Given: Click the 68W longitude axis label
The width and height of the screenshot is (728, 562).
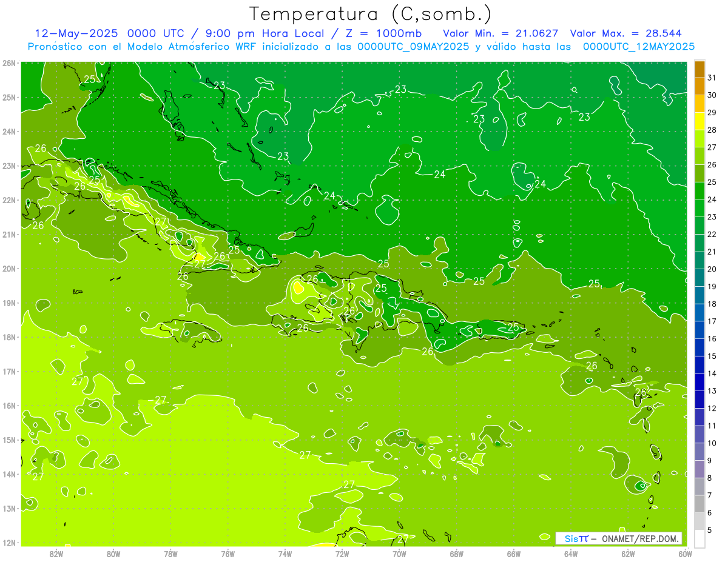Looking at the screenshot, I should [x=456, y=553].
